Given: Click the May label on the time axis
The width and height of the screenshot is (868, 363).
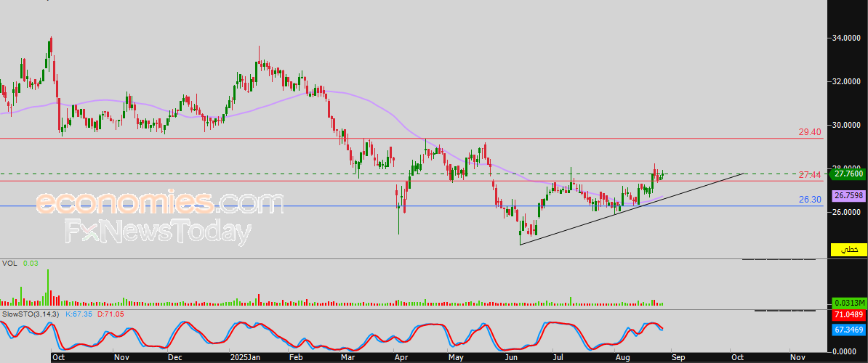Looking at the screenshot, I should click(x=456, y=357).
